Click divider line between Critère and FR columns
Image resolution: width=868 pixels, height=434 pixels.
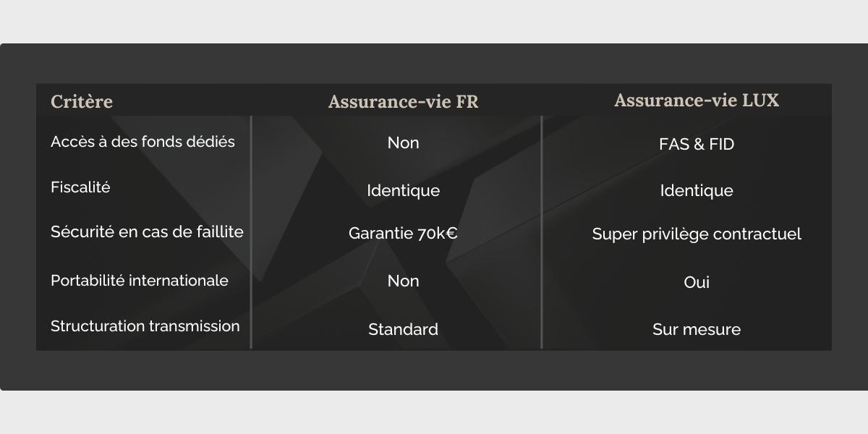pyautogui.click(x=251, y=232)
